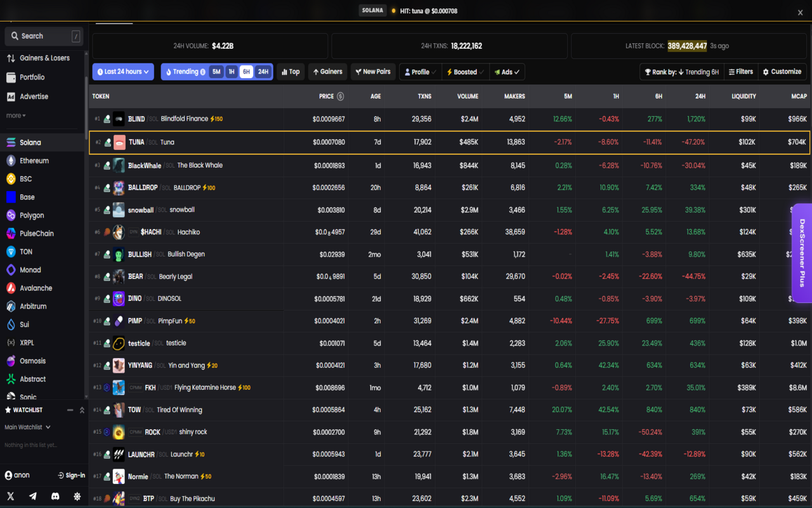
Task: Click the Osmosis chain icon
Action: 11,361
